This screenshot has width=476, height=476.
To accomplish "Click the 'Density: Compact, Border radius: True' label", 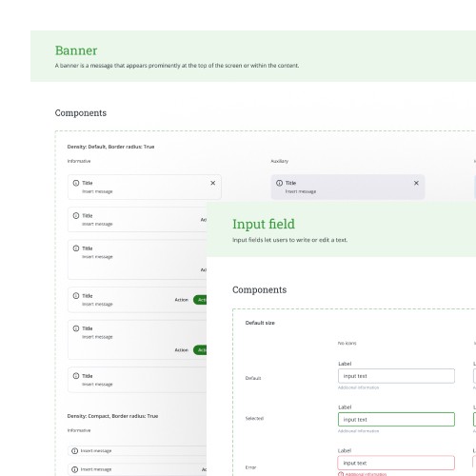I will point(112,416).
